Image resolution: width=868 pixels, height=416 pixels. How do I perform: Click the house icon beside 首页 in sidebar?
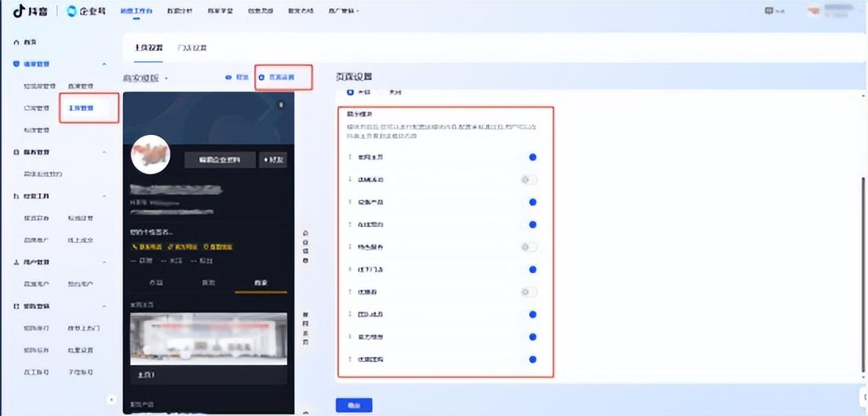pyautogui.click(x=16, y=42)
